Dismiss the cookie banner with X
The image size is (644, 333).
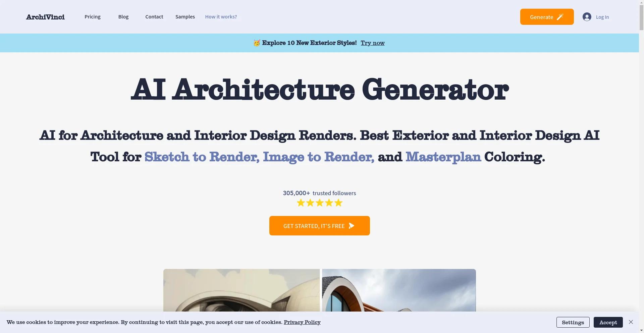tap(631, 322)
